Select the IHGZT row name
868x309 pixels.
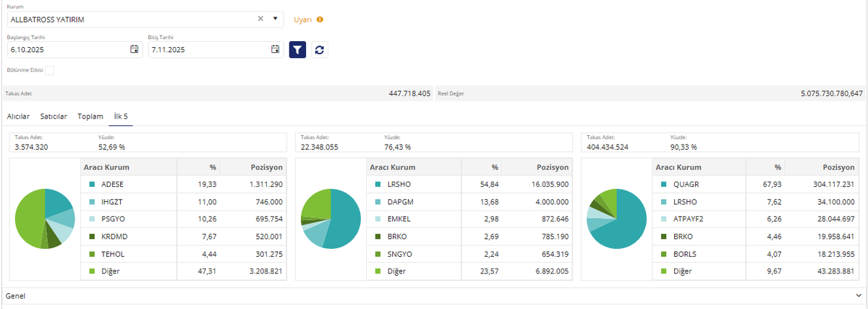point(112,202)
